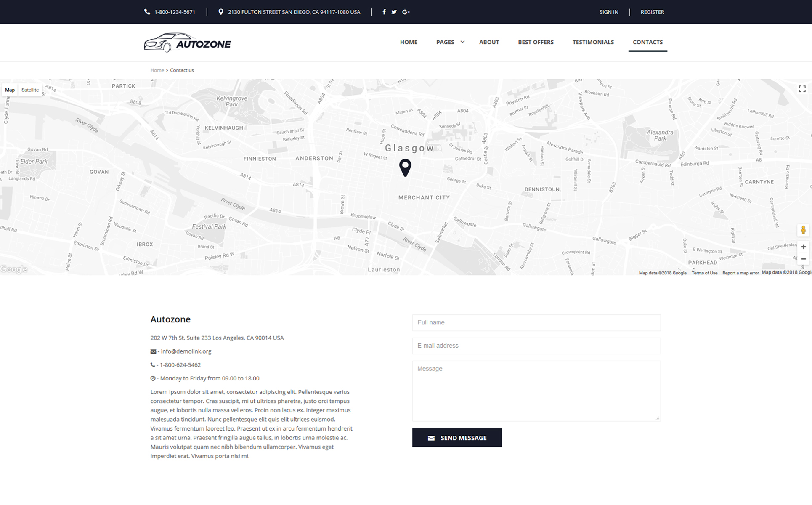Zoom in the map with plus button
The width and height of the screenshot is (812, 505).
803,247
